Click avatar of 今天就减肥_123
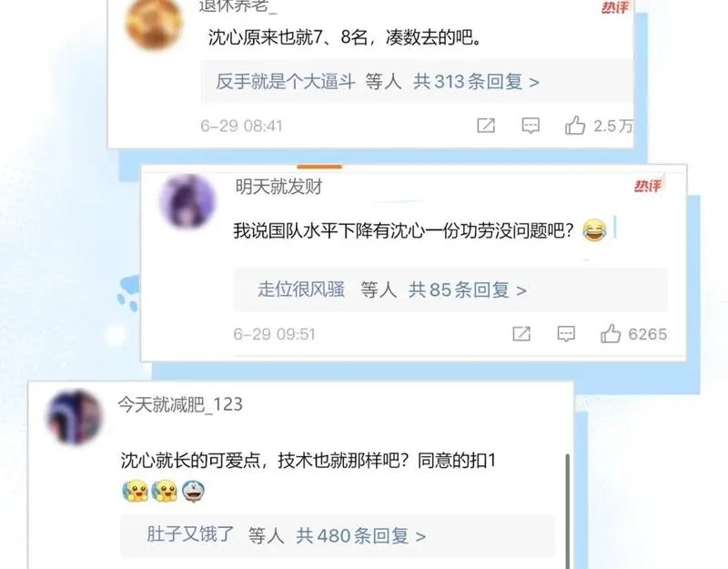This screenshot has height=569, width=728. point(75,417)
